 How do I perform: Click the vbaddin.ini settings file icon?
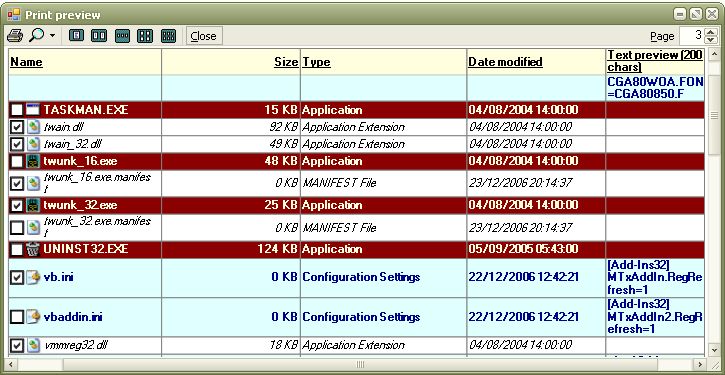(33, 317)
